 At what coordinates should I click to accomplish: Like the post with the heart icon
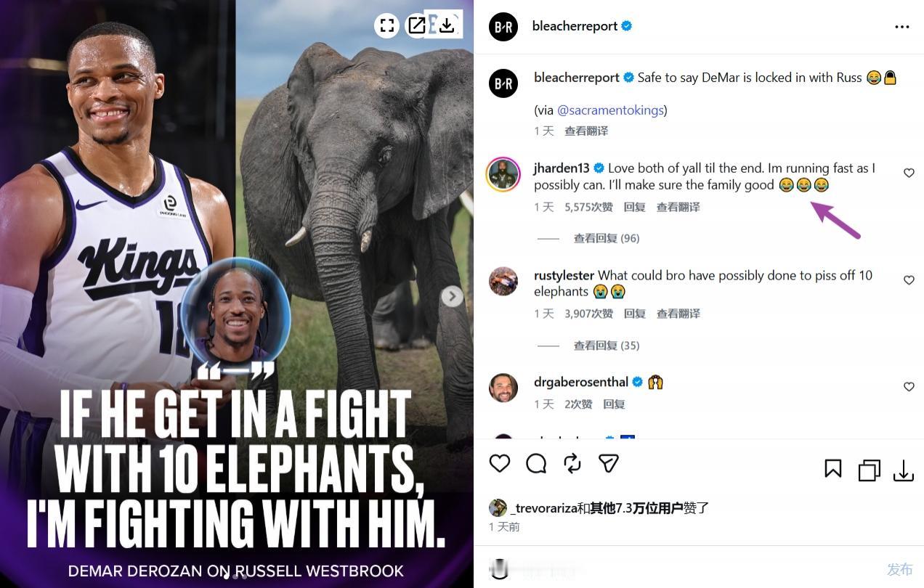500,464
